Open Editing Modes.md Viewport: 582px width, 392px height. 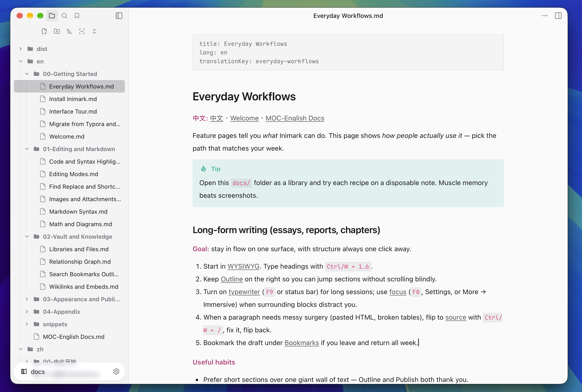69,174
